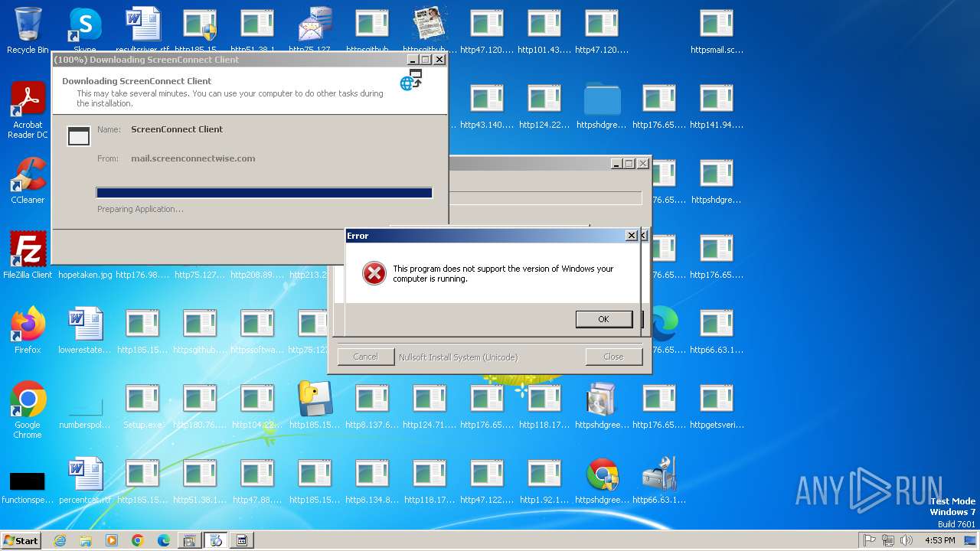Select the Acrobat Reader DC shortcut
Screen dimensions: 980x551
click(28, 111)
